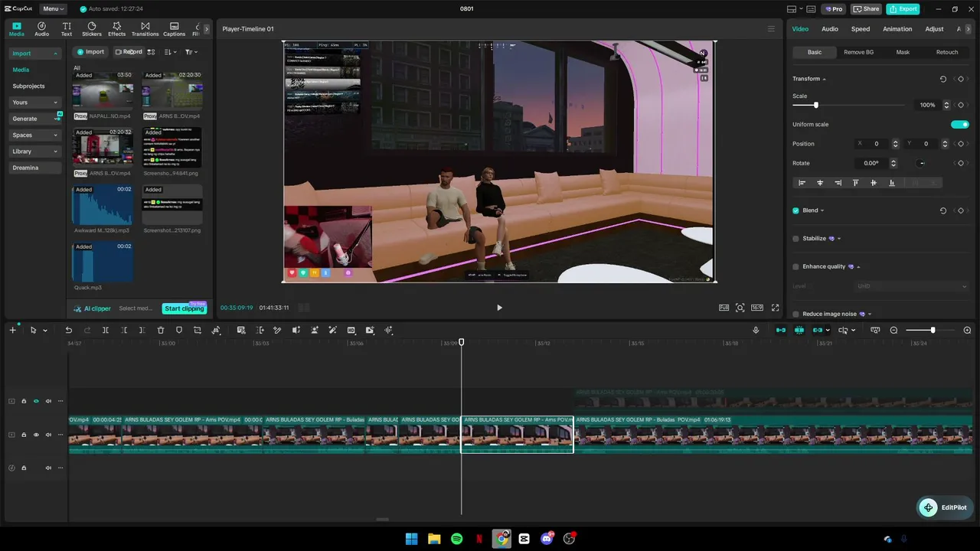The image size is (980, 551).
Task: Hide the main video track with eye icon
Action: [36, 435]
